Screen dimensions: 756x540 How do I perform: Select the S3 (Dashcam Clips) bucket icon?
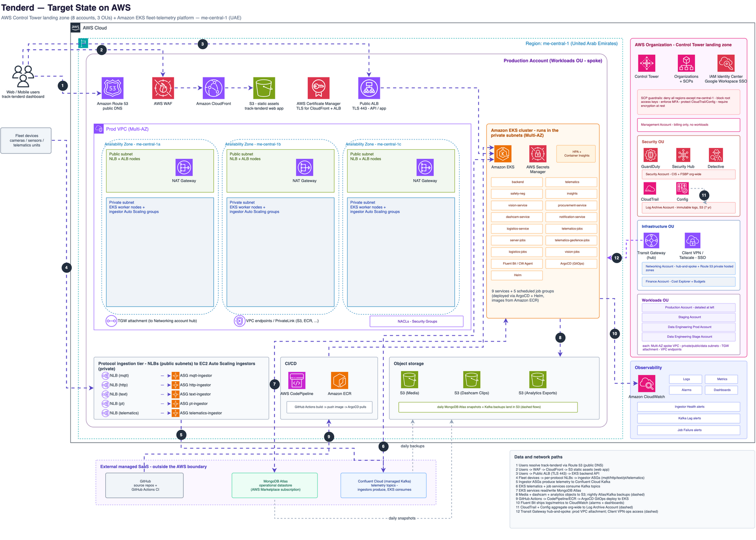click(x=472, y=380)
